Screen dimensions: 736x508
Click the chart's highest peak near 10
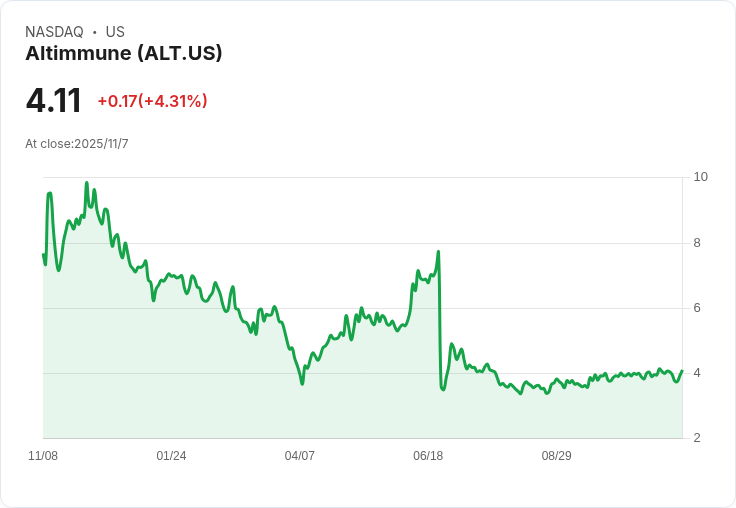[87, 183]
